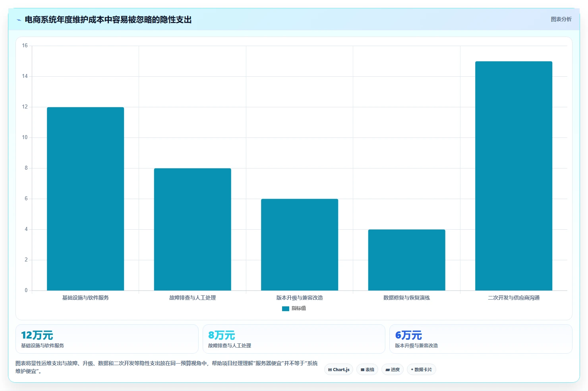588x391 pixels.
Task: Click the 图表分析 label in header
Action: tap(561, 19)
